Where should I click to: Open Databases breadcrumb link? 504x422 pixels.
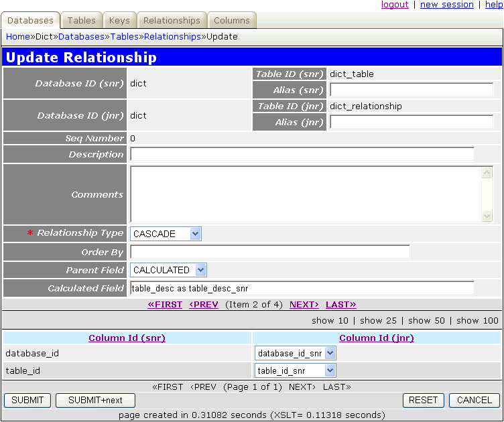(81, 37)
